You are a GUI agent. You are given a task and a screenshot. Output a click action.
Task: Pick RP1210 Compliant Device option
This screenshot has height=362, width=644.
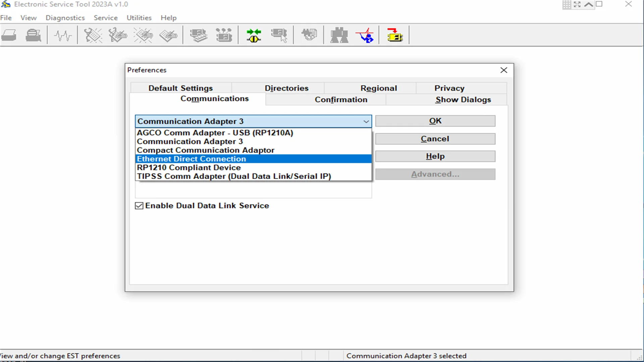click(x=253, y=168)
